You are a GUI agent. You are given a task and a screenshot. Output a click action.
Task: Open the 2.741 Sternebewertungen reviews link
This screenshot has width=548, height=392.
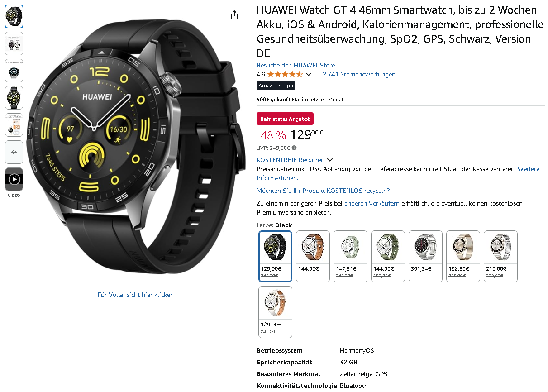[x=359, y=74]
